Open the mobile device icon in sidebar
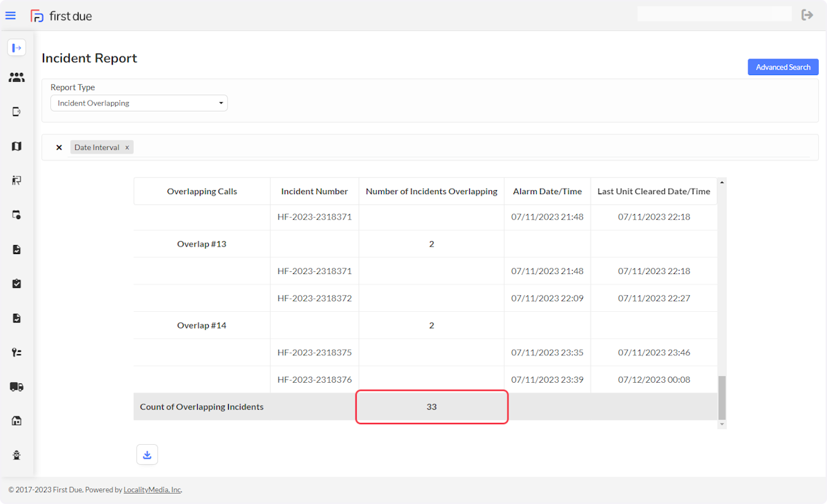The image size is (827, 504). [x=17, y=112]
